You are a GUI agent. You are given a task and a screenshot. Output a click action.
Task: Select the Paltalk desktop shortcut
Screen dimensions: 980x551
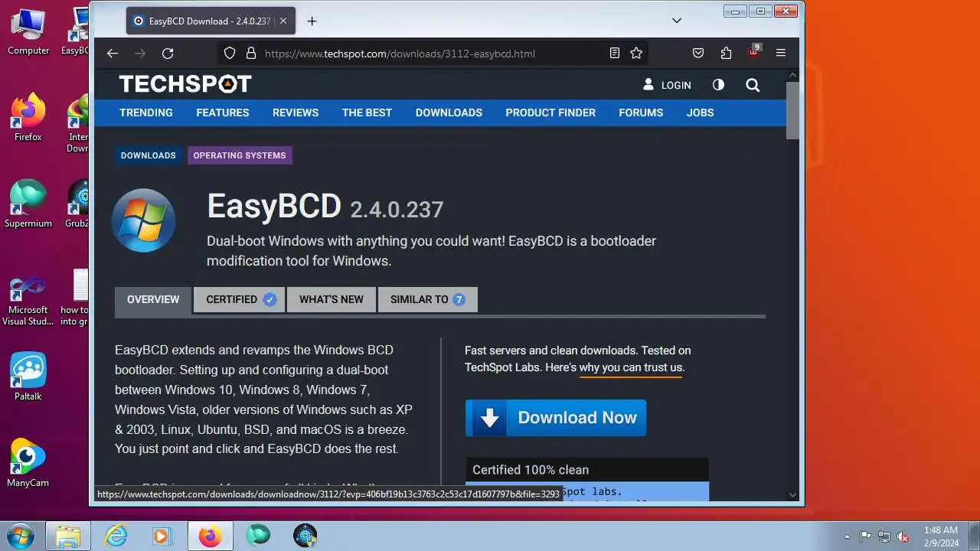[28, 377]
